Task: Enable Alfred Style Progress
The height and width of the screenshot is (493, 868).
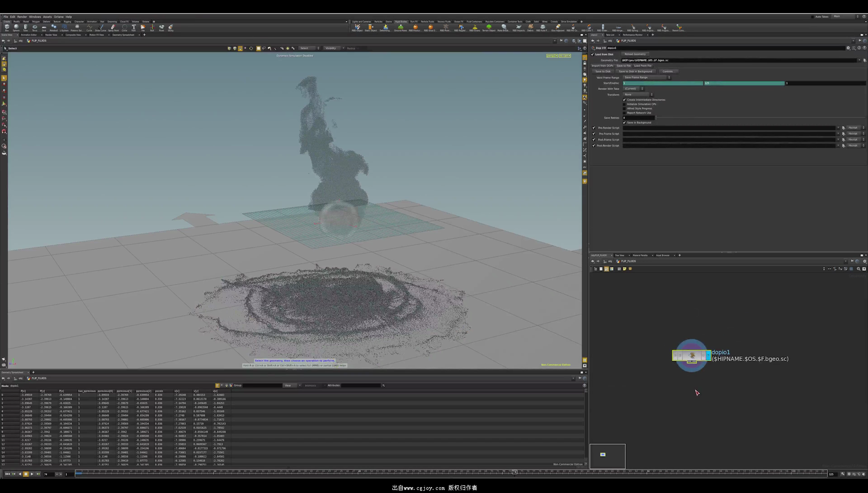Action: click(624, 109)
